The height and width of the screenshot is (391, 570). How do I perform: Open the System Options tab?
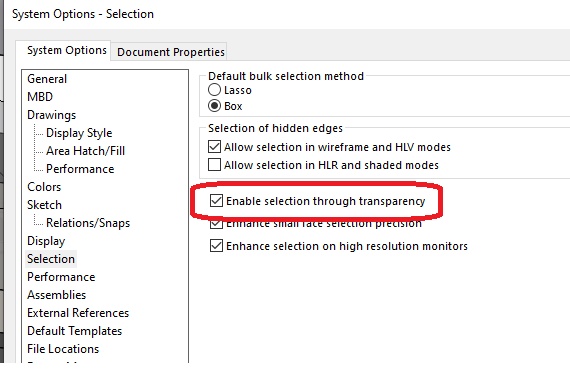point(67,50)
